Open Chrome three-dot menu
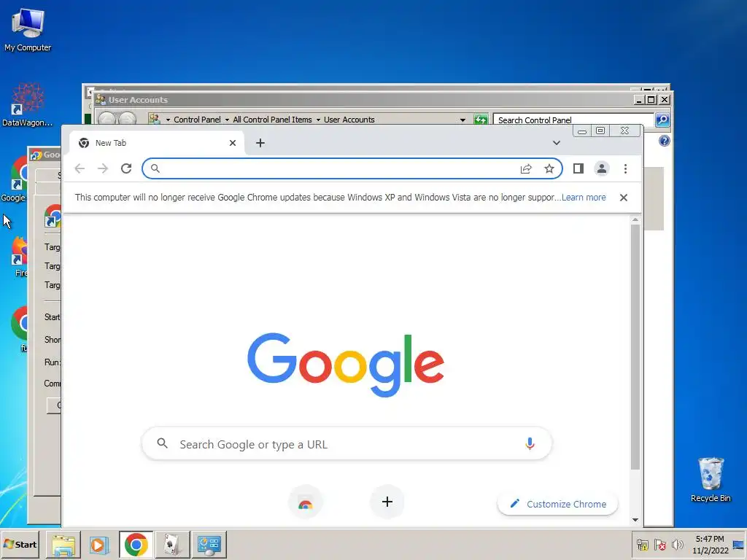The height and width of the screenshot is (560, 747). tap(625, 168)
